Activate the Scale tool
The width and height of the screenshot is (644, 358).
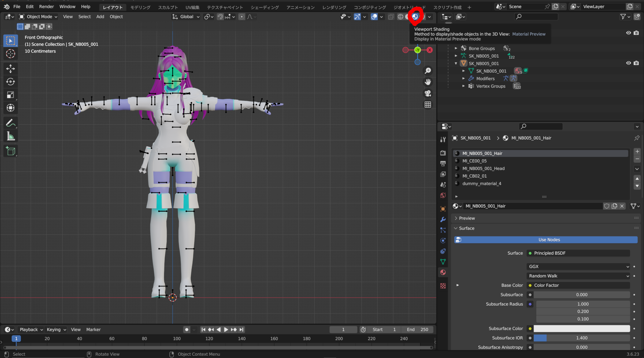[x=10, y=95]
